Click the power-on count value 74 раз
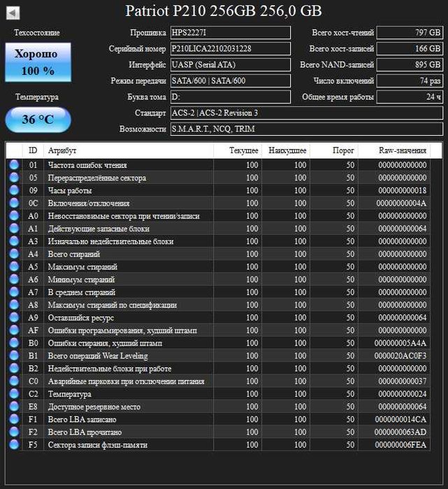 410,80
